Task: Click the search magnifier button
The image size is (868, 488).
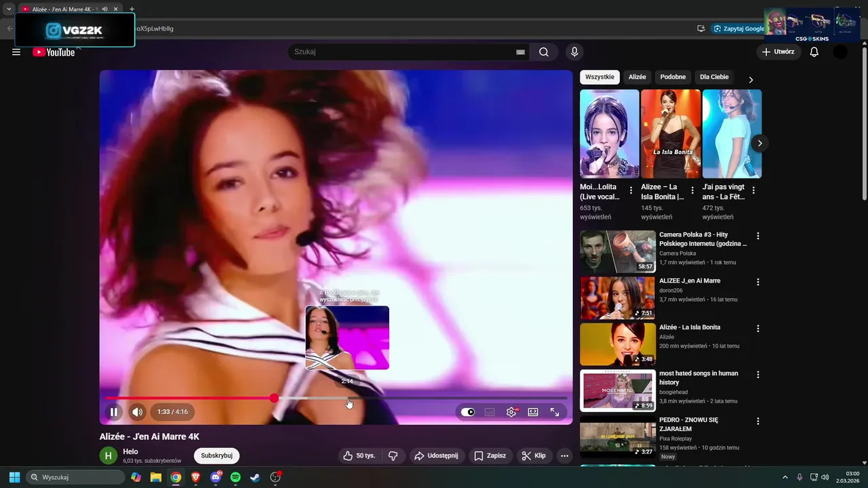Action: (544, 52)
